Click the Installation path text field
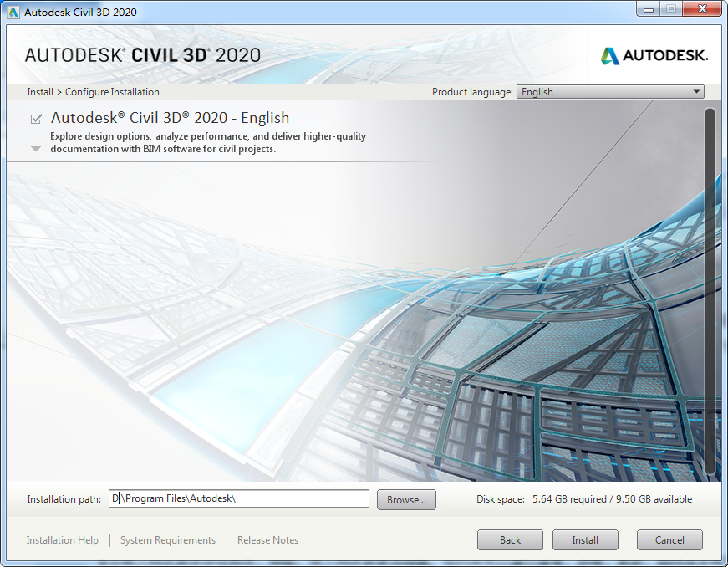Screen dimensions: 728x567 pyautogui.click(x=239, y=498)
